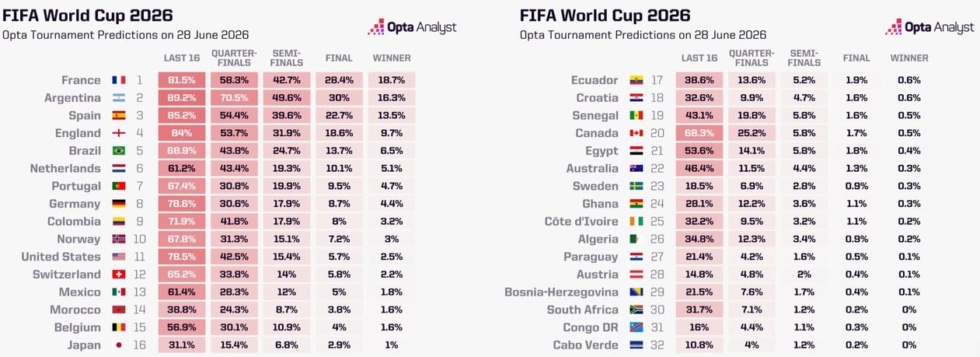Viewport: 980px width, 357px height.
Task: Click the left FIFA World Cup 2026 title
Action: (x=88, y=16)
